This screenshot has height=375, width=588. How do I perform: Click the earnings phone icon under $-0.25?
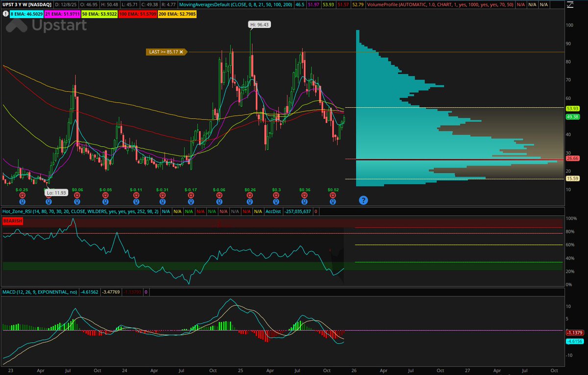[x=22, y=195]
